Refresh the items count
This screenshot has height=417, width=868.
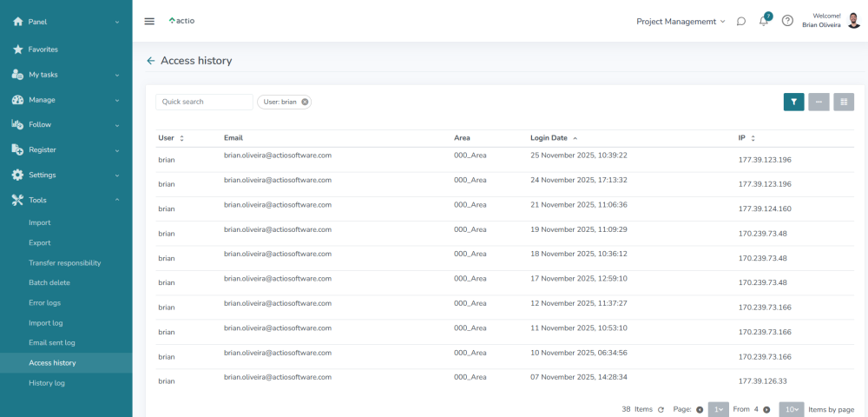(661, 410)
